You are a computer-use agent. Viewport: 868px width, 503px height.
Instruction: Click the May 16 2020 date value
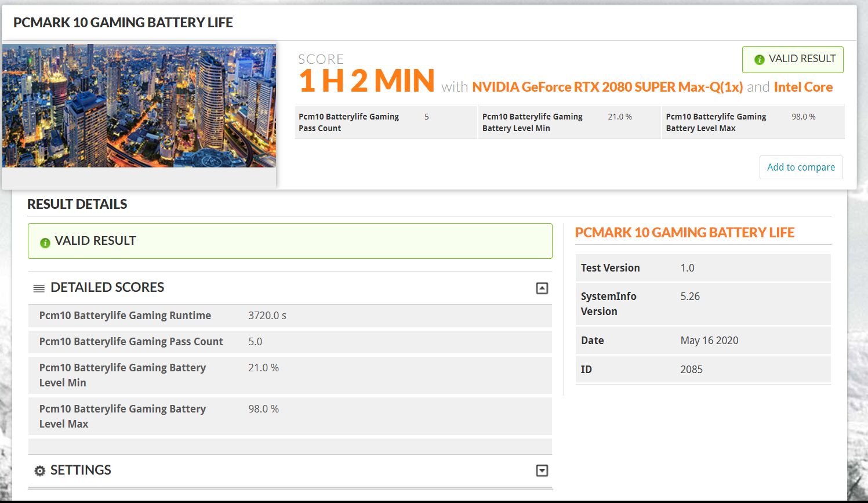point(710,341)
